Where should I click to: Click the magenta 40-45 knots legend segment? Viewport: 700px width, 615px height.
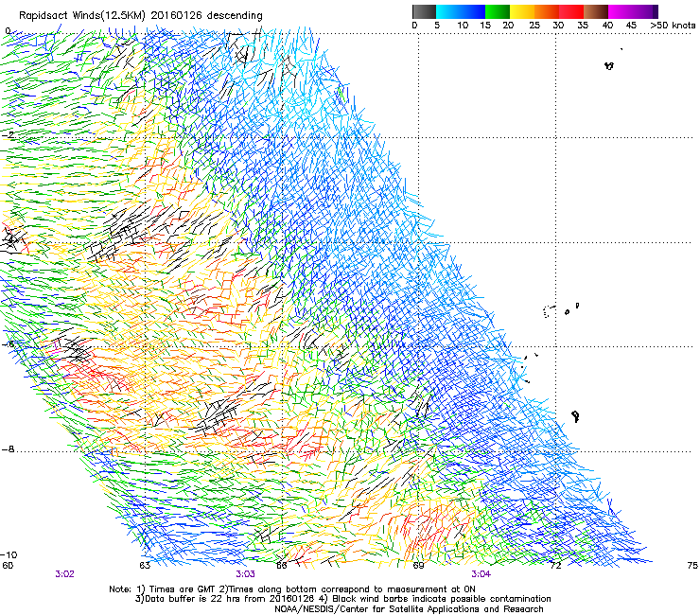tap(621, 11)
